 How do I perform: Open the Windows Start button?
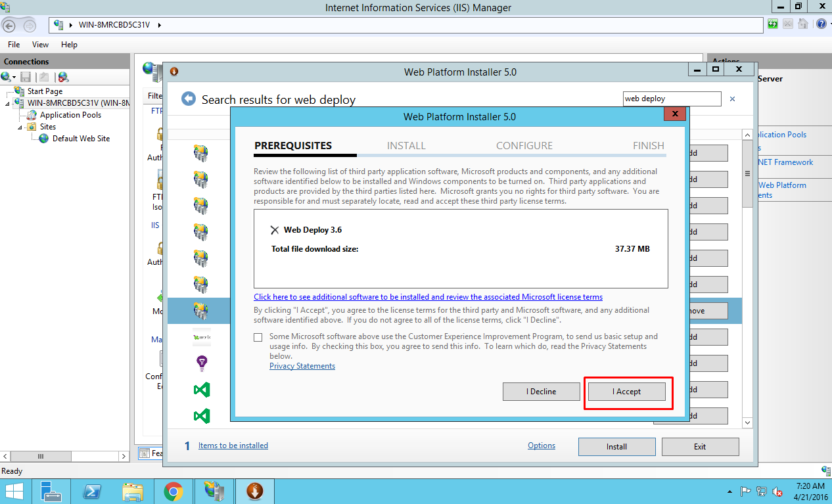14,492
